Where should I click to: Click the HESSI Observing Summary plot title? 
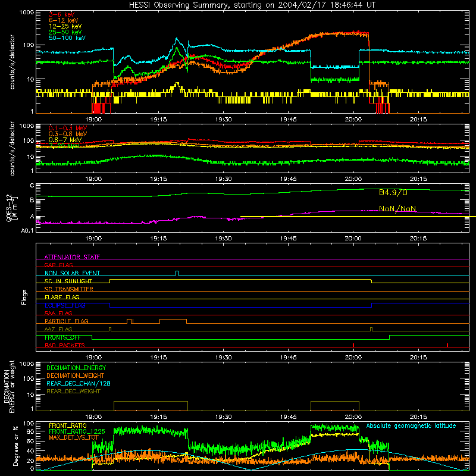coord(252,5)
